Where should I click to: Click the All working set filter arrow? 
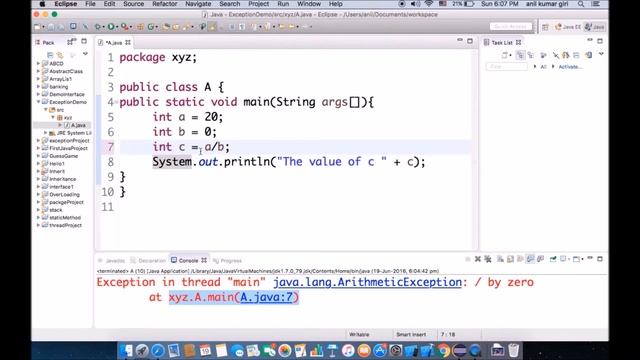(x=535, y=67)
